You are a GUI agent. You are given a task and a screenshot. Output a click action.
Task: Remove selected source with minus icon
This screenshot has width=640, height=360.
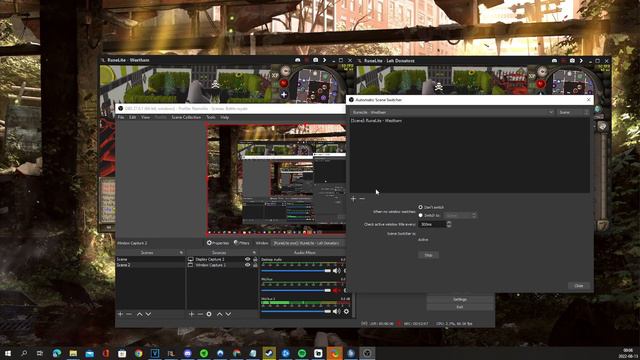tap(200, 314)
